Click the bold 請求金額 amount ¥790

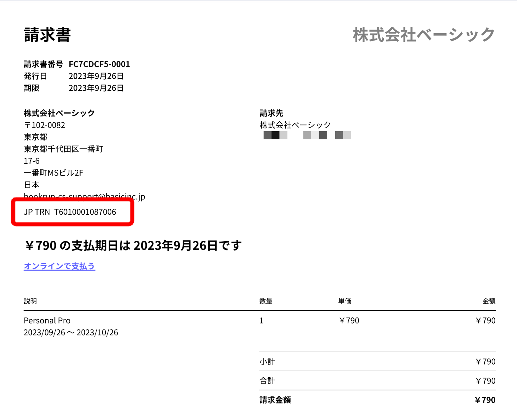point(485,400)
